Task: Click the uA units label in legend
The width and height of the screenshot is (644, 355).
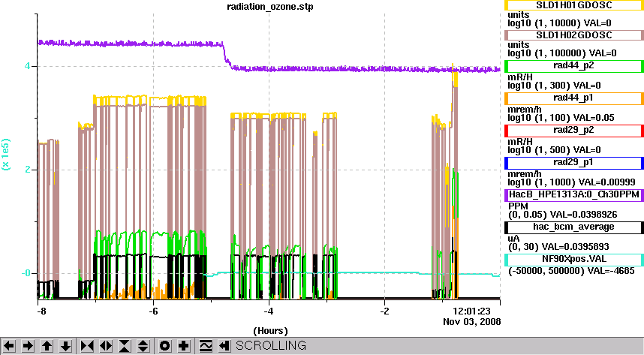Action: point(514,239)
